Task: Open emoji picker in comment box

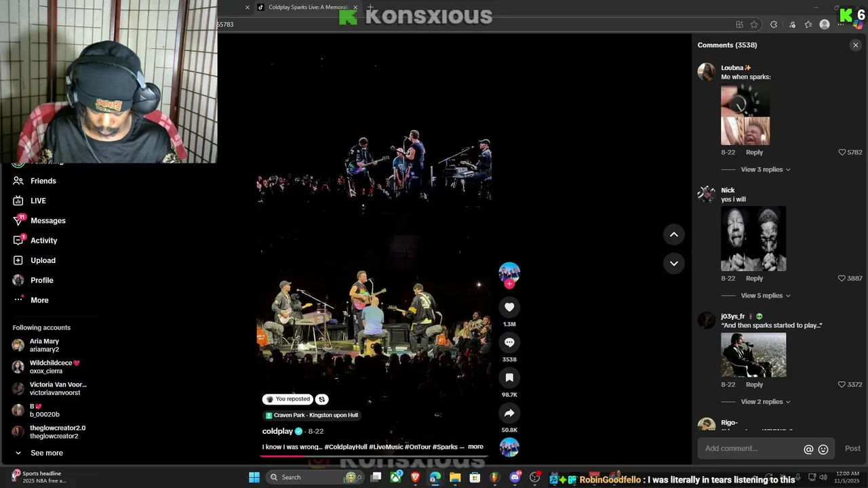Action: point(823,449)
